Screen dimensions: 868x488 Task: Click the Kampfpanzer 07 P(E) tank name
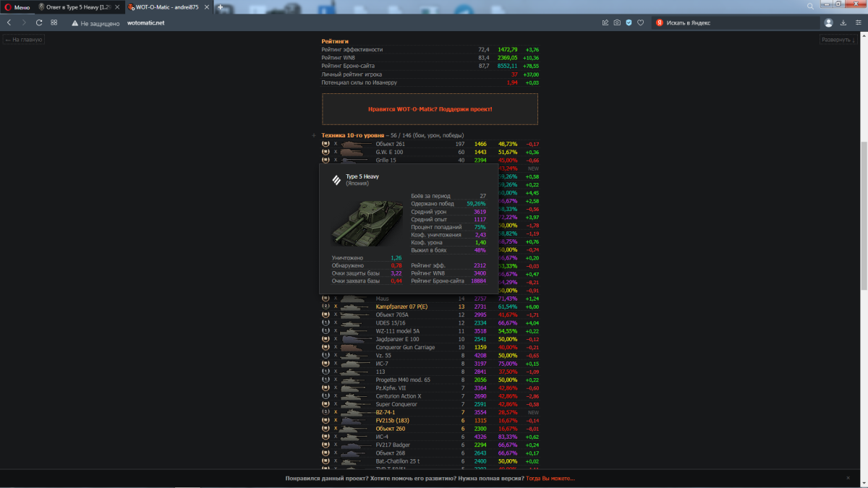point(402,307)
